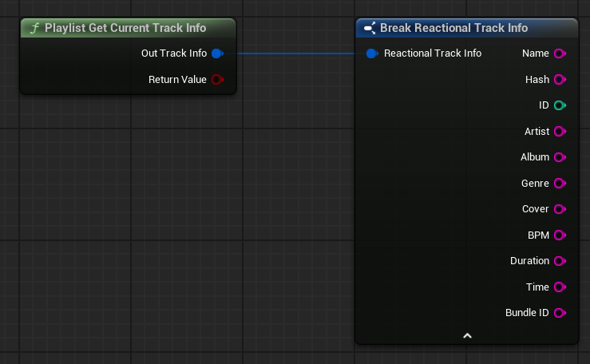Click the ID output pin
The height and width of the screenshot is (364, 590).
pyautogui.click(x=560, y=105)
